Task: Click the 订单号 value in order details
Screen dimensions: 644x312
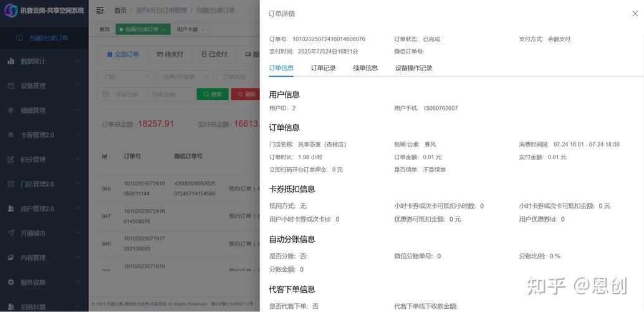Action: point(329,39)
